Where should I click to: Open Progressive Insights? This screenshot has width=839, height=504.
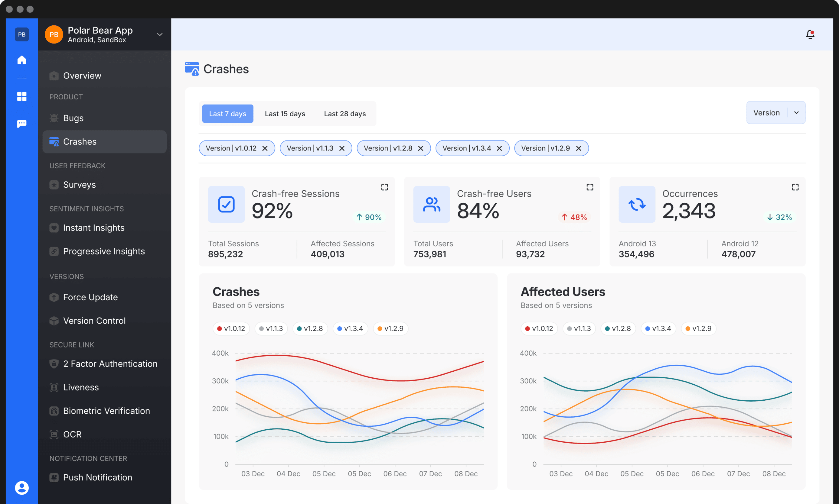[104, 251]
